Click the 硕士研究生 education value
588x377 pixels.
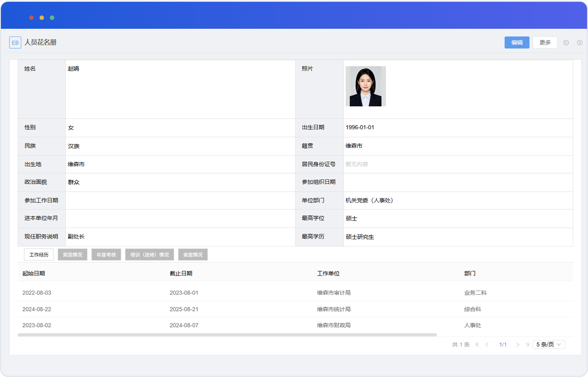[360, 237]
